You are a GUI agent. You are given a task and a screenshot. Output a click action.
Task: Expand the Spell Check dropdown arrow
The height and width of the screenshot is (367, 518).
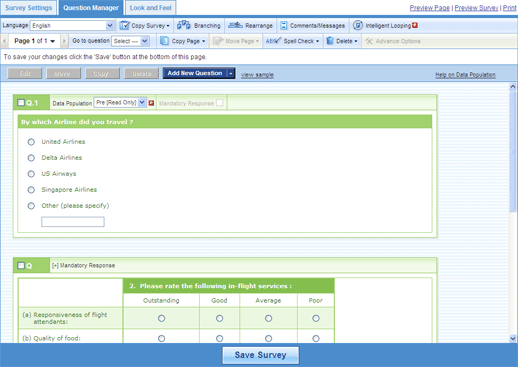click(x=317, y=41)
